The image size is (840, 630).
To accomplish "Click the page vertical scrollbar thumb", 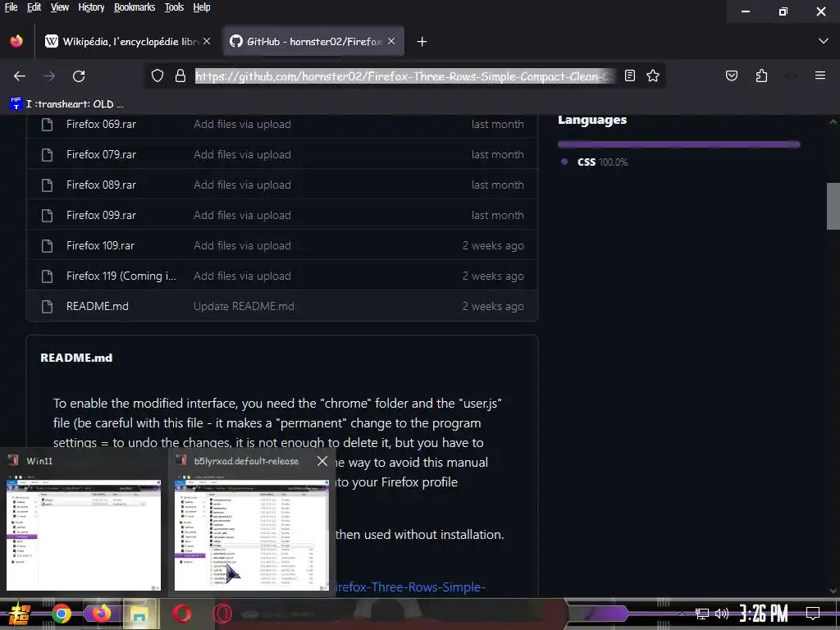I will pyautogui.click(x=833, y=206).
